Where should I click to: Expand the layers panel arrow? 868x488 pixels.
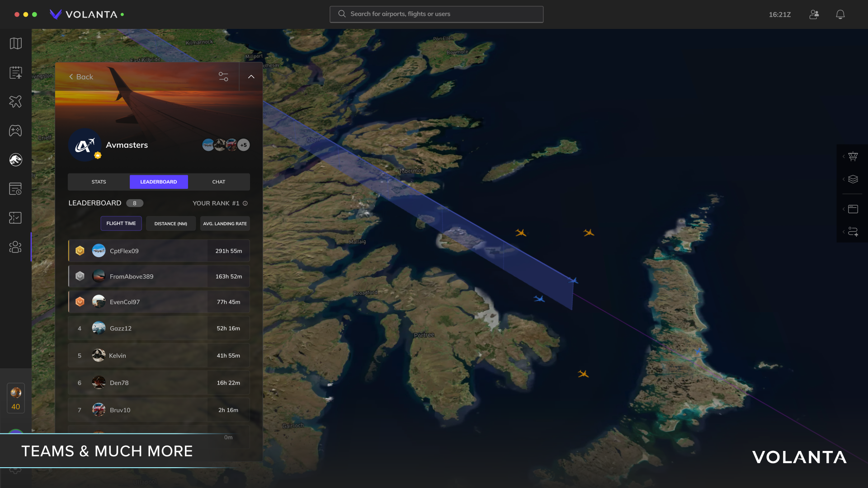pos(844,179)
